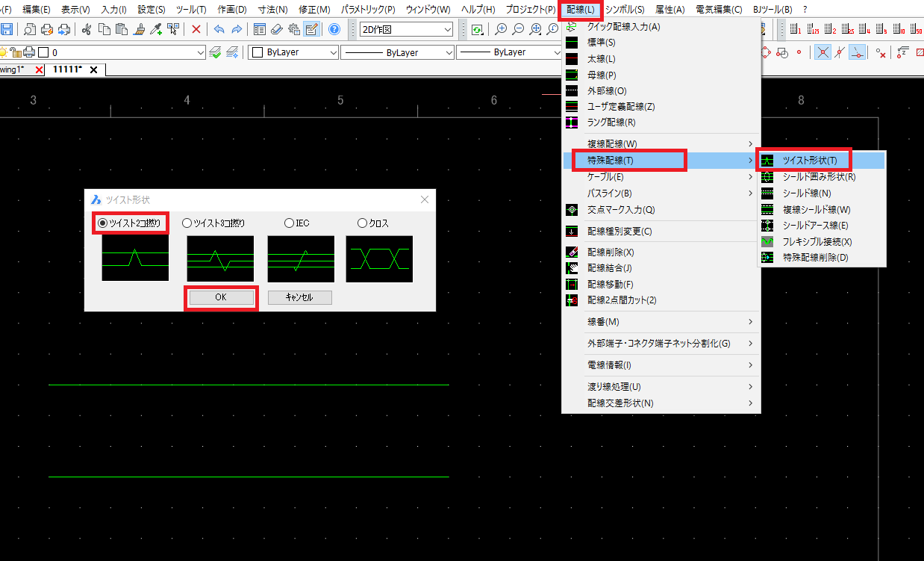924x561 pixels.
Task: Click the Paste toolbar icon
Action: click(121, 30)
